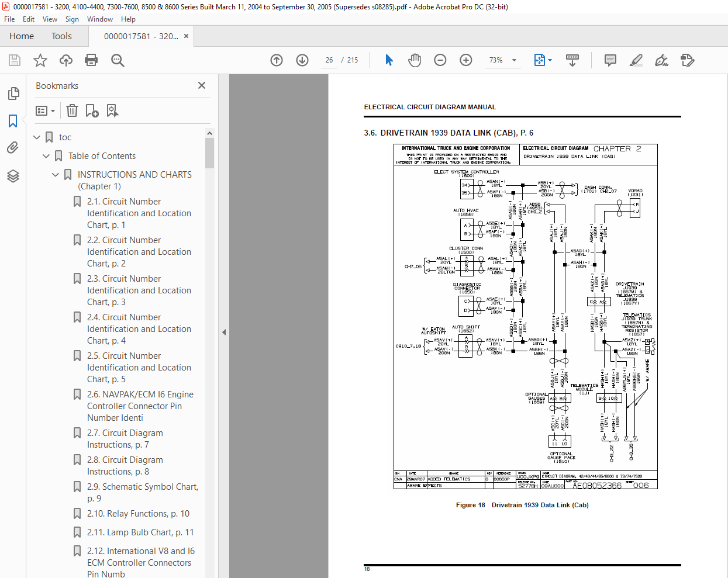Click the Save file icon
The height and width of the screenshot is (578, 728).
pos(15,60)
